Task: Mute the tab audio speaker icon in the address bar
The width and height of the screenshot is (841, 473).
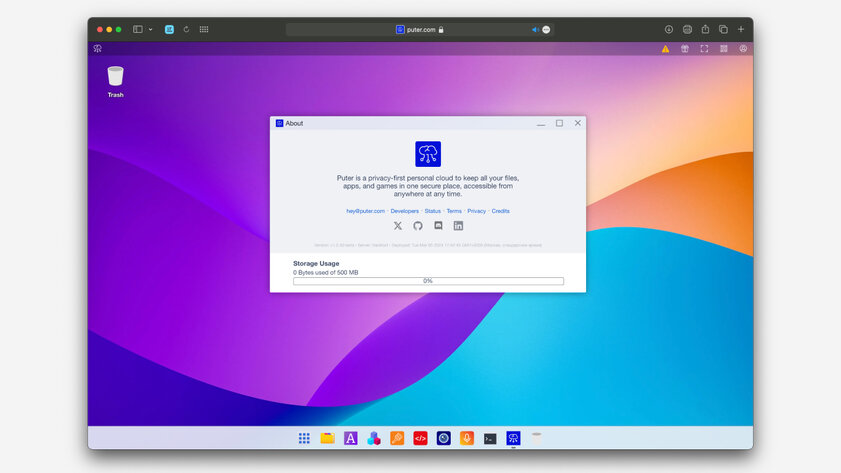Action: point(535,29)
